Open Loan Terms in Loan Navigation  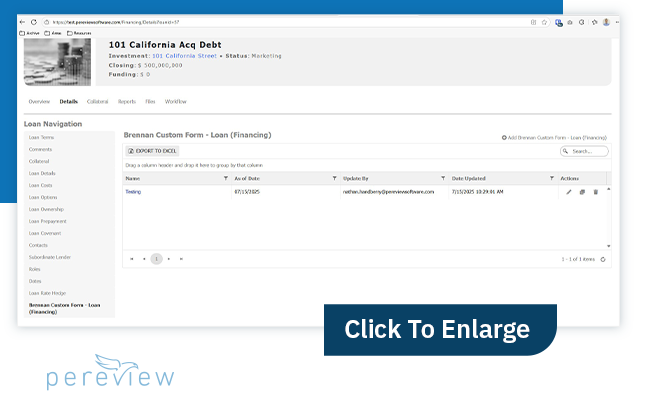(x=41, y=137)
